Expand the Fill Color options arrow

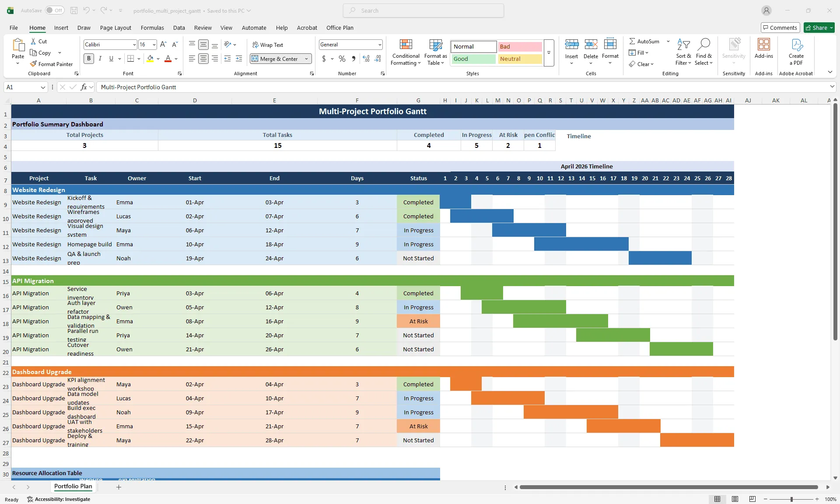[x=158, y=59]
